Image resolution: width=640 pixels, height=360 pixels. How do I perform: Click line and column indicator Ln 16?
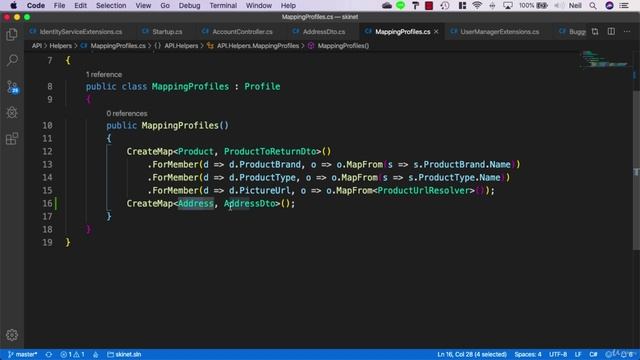click(472, 354)
